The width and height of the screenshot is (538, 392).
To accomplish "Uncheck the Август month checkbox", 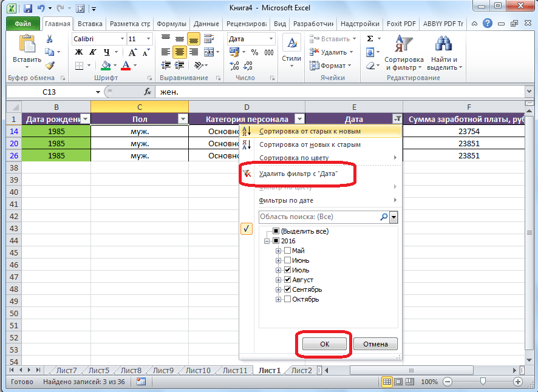I will point(287,280).
